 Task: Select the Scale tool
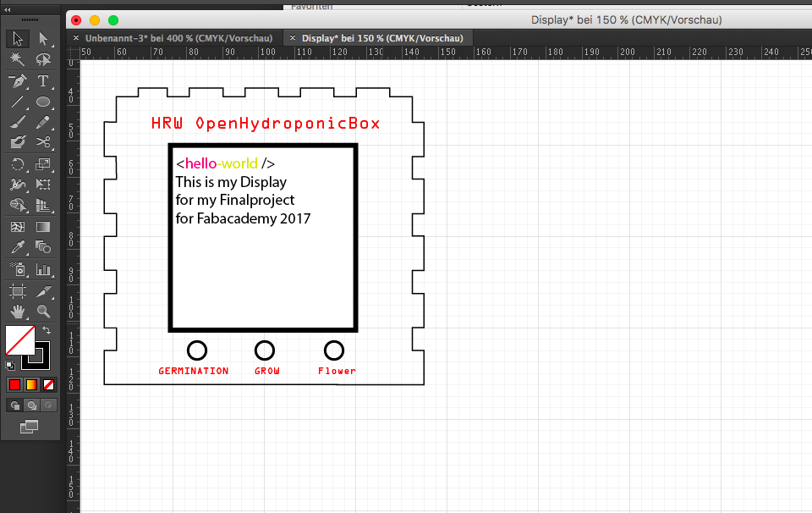[43, 164]
